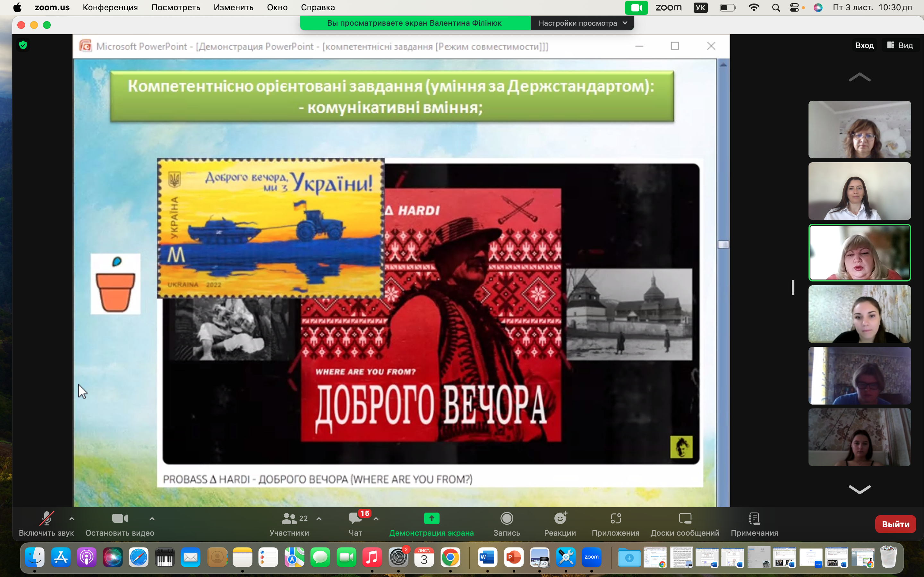924x577 pixels.
Task: Open the Настройки просмотра dropdown
Action: pos(582,23)
